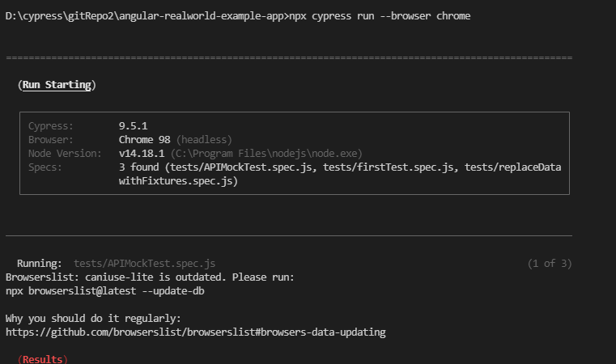Viewport: 616px width, 364px height.
Task: Click the Running: label
Action: pyautogui.click(x=40, y=264)
